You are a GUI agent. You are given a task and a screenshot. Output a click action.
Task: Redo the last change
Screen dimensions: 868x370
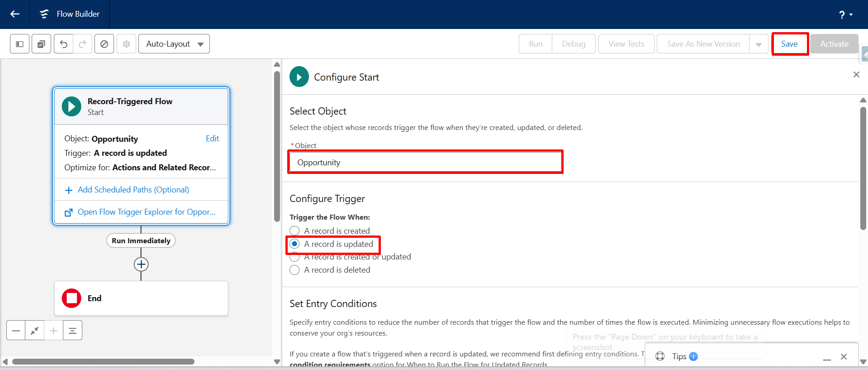point(82,44)
